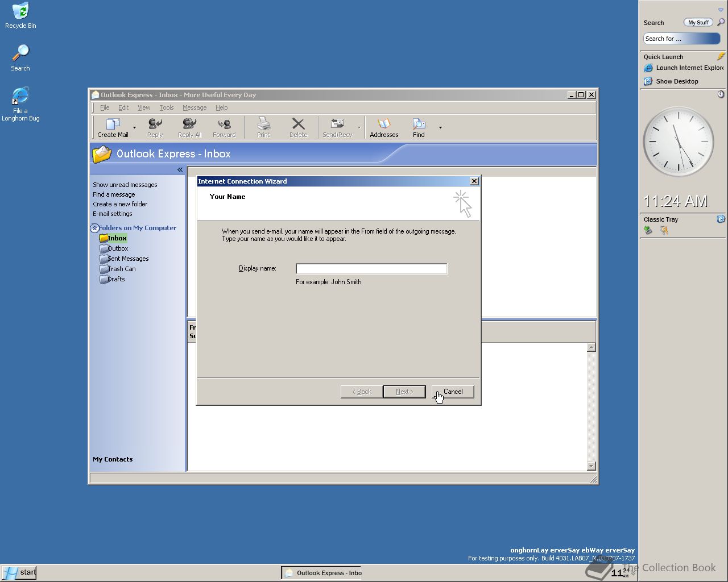Open the Create Mail dropdown arrow
Screen dimensions: 728x582
(x=134, y=128)
